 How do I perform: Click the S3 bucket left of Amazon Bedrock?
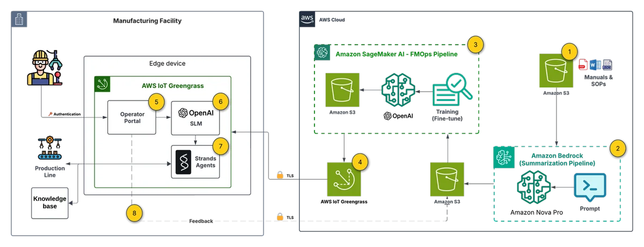pos(448,179)
